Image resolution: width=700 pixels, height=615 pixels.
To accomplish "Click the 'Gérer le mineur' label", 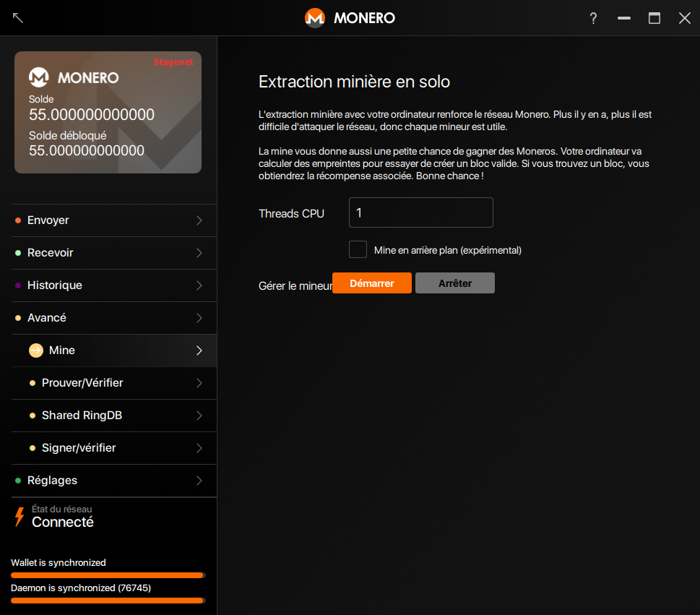I will [295, 286].
